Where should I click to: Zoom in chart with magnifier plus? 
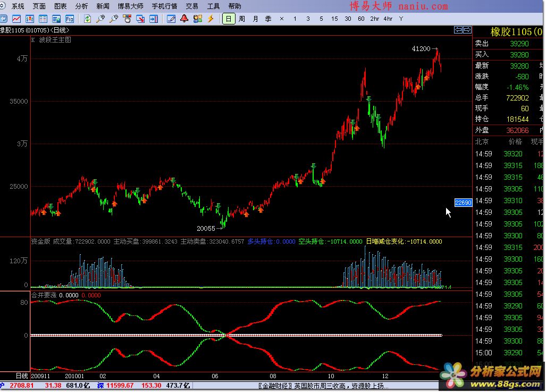[x=100, y=19]
